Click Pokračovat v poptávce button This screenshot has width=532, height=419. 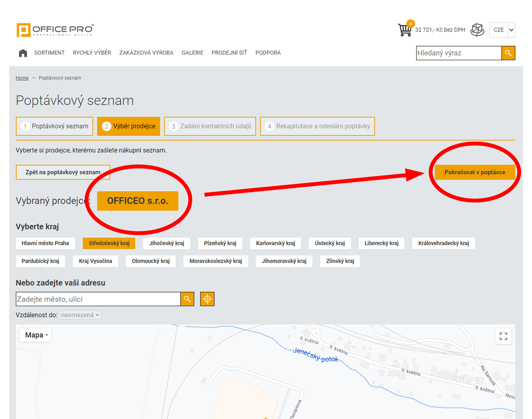pos(475,172)
